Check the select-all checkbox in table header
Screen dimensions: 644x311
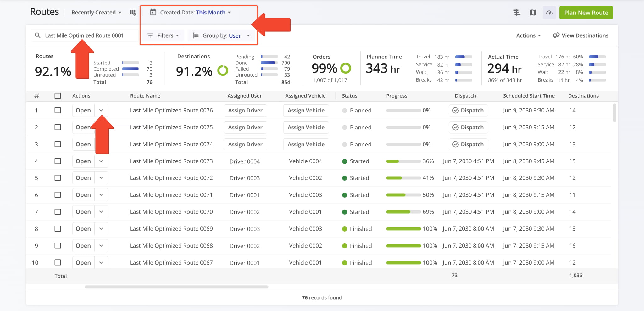coord(58,96)
